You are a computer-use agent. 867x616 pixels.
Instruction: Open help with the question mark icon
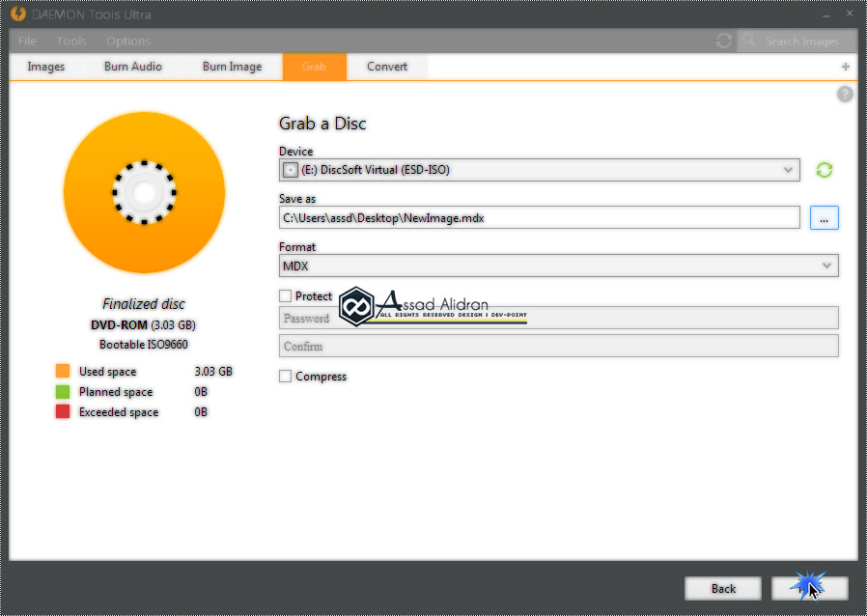845,95
